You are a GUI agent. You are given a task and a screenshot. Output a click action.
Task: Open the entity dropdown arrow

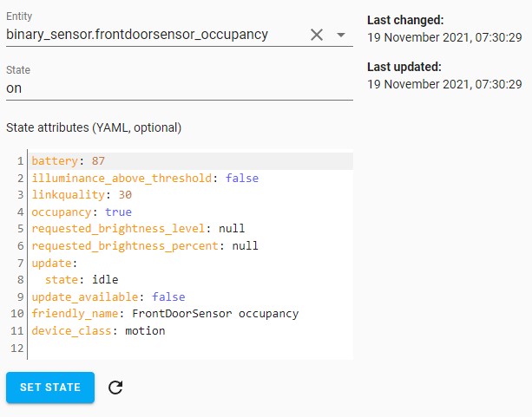click(341, 35)
